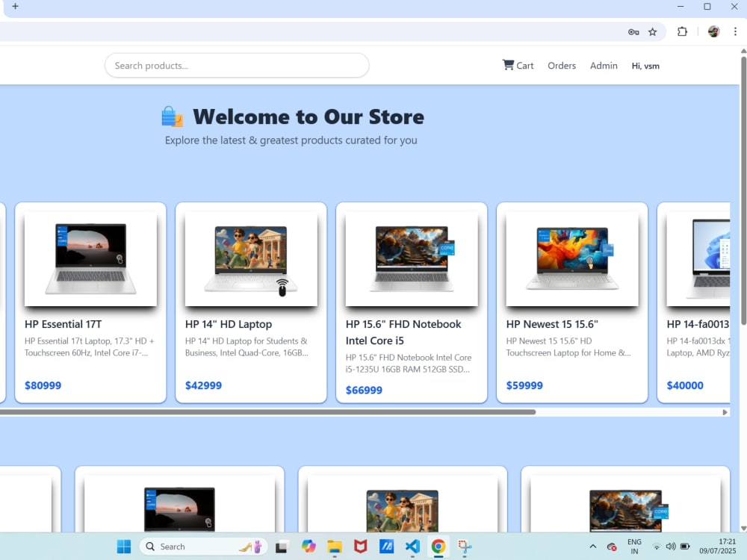Click page scrollbar down arrow
The width and height of the screenshot is (747, 560).
[743, 528]
